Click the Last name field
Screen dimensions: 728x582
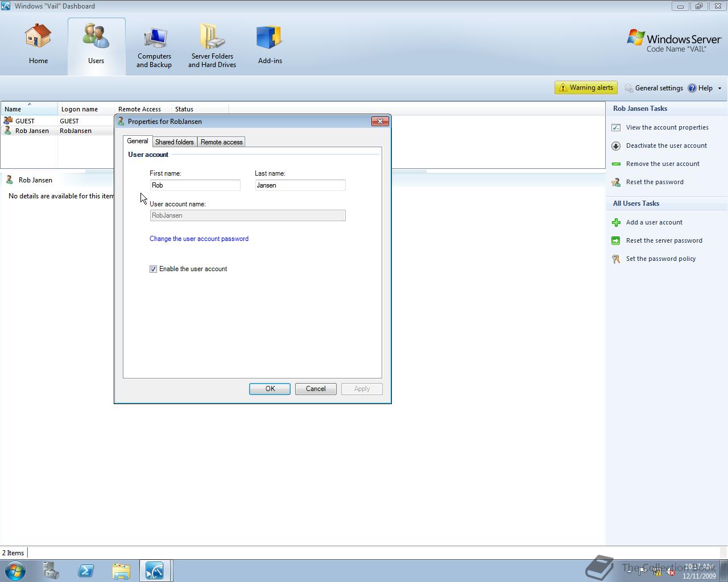click(300, 185)
